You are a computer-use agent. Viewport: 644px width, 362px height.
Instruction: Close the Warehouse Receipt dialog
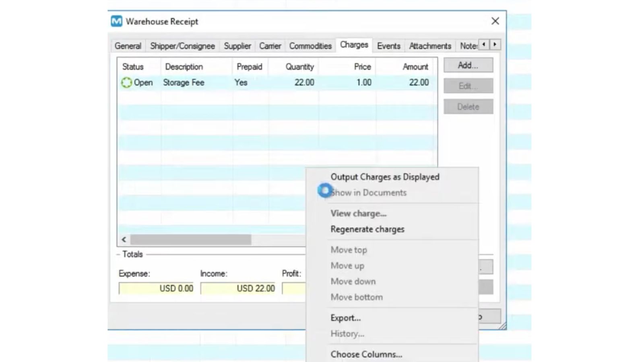[x=495, y=21]
